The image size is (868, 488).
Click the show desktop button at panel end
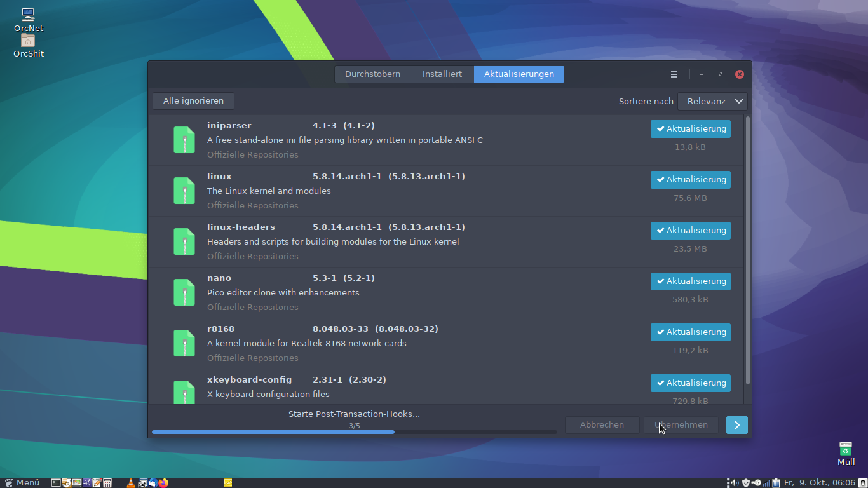[x=862, y=483]
